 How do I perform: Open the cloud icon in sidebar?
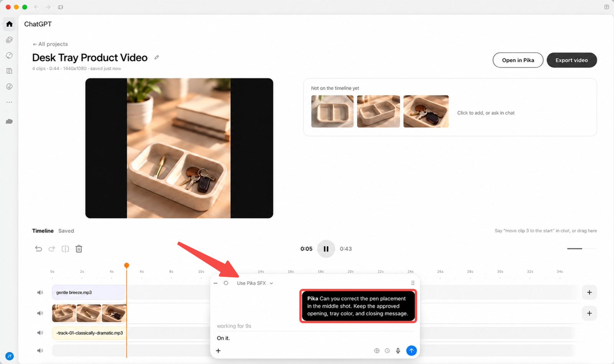(x=9, y=121)
